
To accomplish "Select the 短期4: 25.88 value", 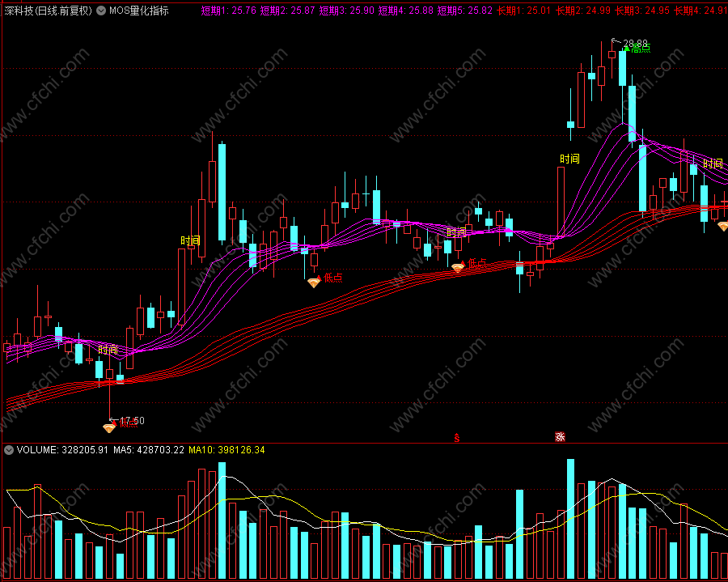I will pos(406,11).
